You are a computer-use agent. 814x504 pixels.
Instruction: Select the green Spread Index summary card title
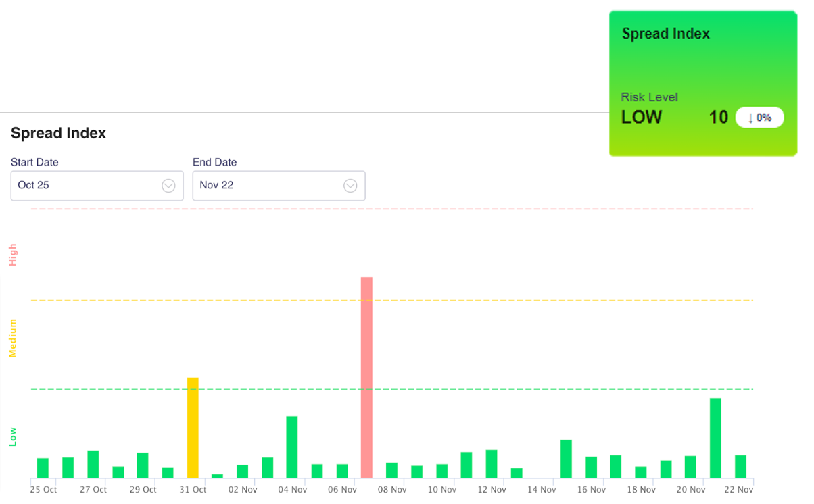(666, 34)
